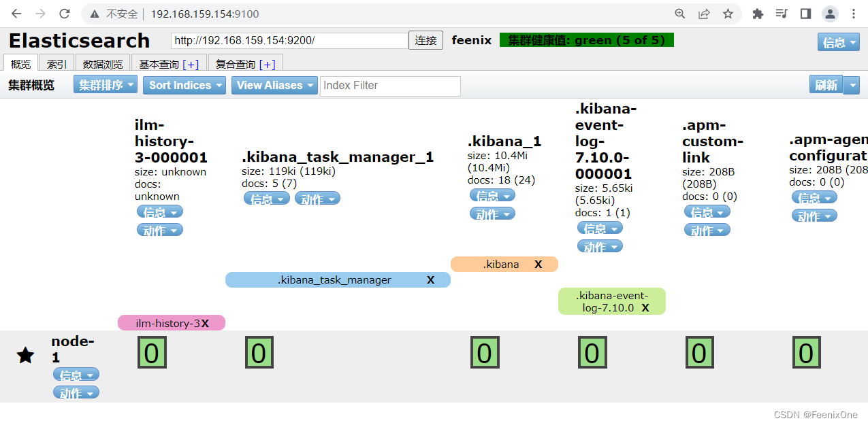
Task: Open 信息 menu for .apm-agent-configuration
Action: click(814, 197)
